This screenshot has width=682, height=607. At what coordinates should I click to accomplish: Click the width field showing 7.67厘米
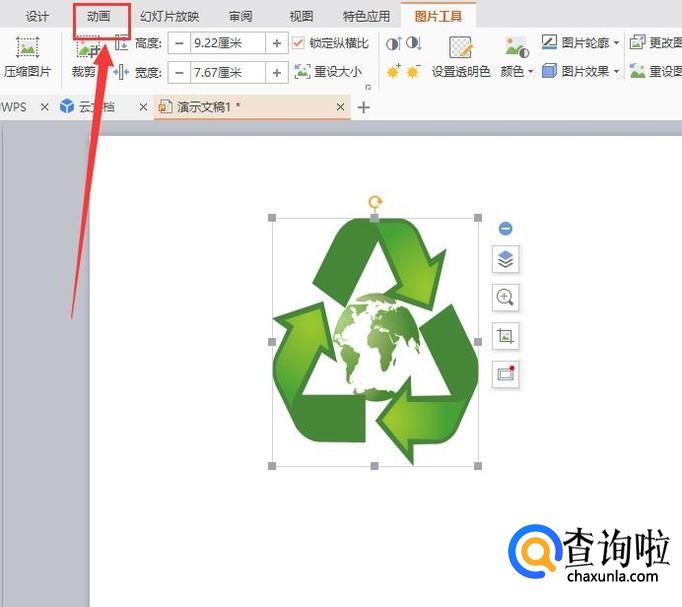[227, 73]
